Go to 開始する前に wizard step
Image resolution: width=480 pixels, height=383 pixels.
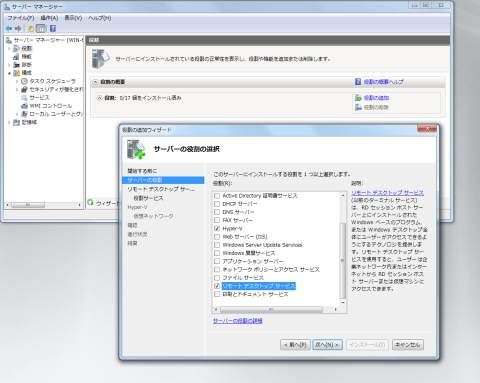point(142,171)
